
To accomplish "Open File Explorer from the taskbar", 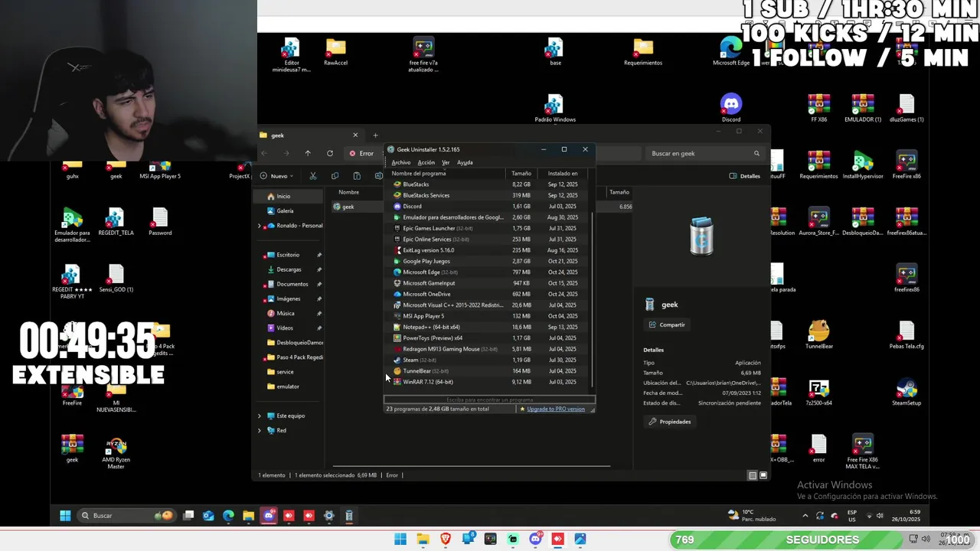I will click(x=248, y=516).
